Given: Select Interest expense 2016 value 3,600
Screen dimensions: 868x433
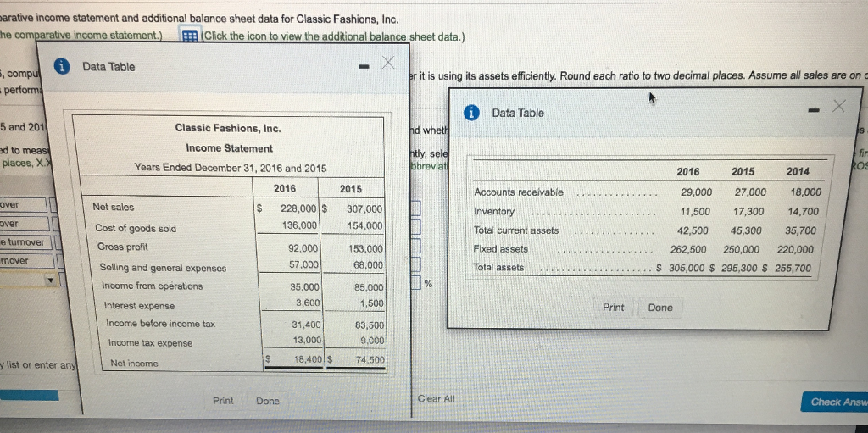Looking at the screenshot, I should tap(307, 303).
